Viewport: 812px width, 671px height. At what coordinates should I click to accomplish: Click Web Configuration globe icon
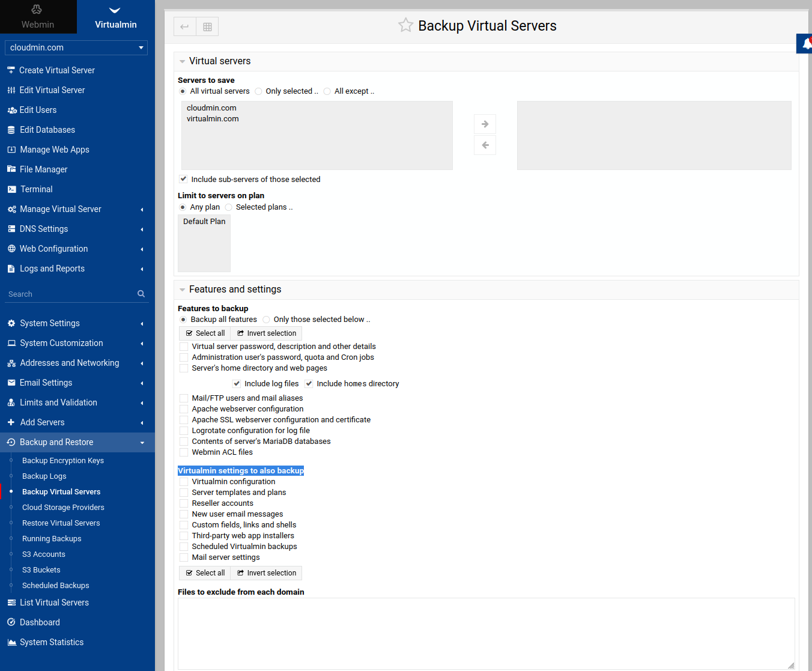(11, 249)
